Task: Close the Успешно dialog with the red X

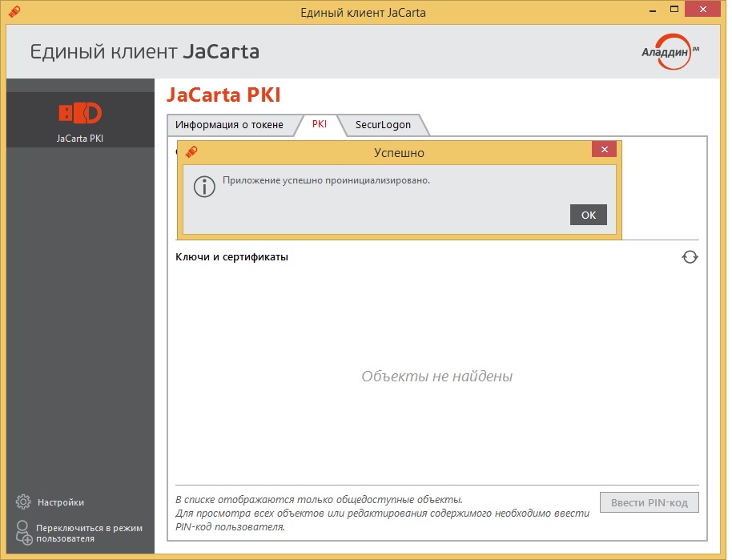Action: point(604,150)
